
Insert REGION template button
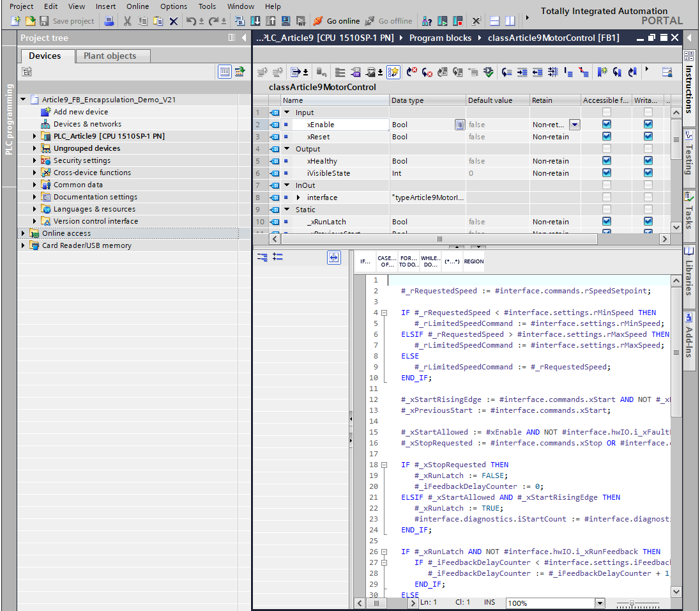pos(474,261)
